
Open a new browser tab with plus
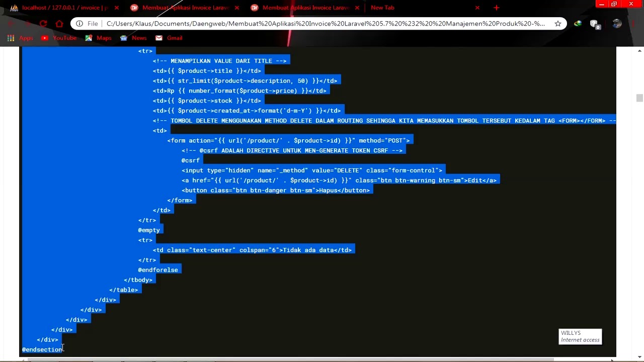pyautogui.click(x=497, y=8)
